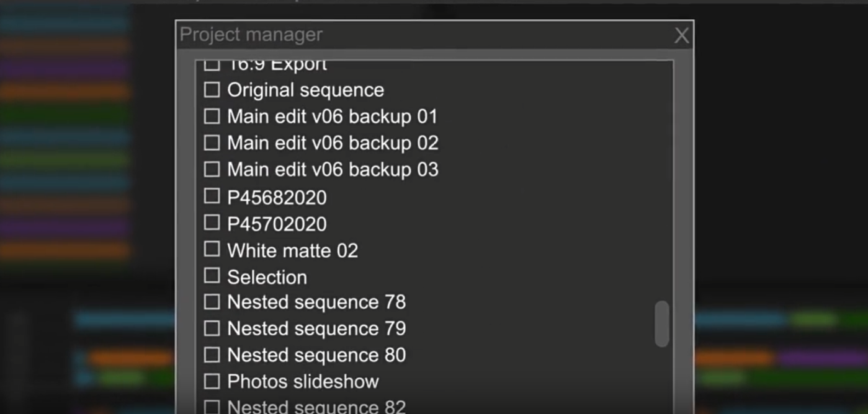868x414 pixels.
Task: Click the White matte 02 item label
Action: pos(292,250)
